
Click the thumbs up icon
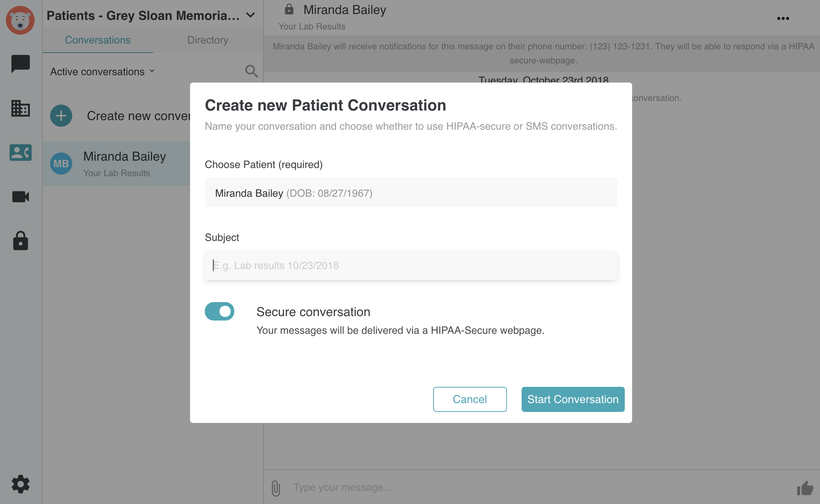coord(805,488)
